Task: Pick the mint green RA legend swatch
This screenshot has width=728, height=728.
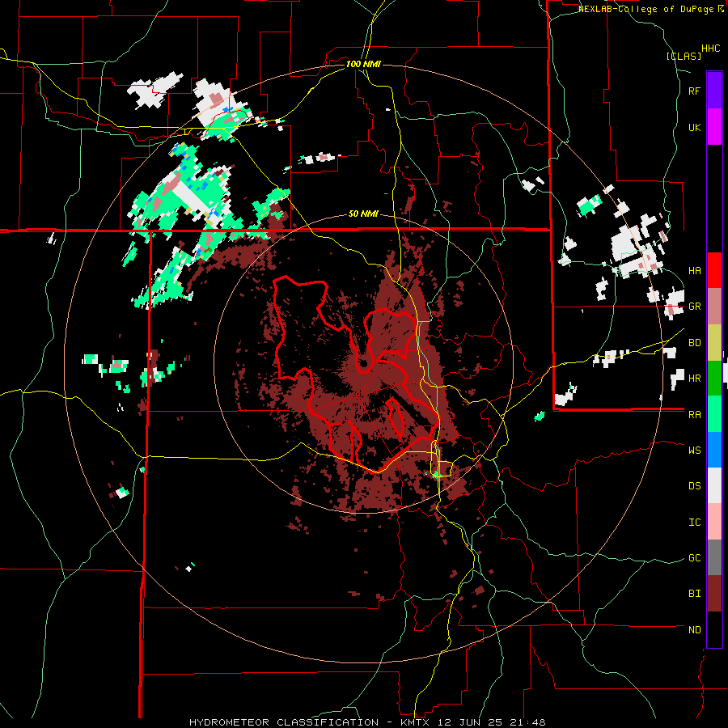Action: (714, 414)
